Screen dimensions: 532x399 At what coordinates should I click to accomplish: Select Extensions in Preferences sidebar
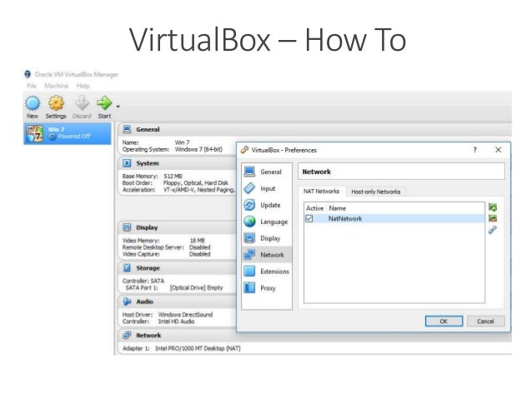tap(267, 272)
